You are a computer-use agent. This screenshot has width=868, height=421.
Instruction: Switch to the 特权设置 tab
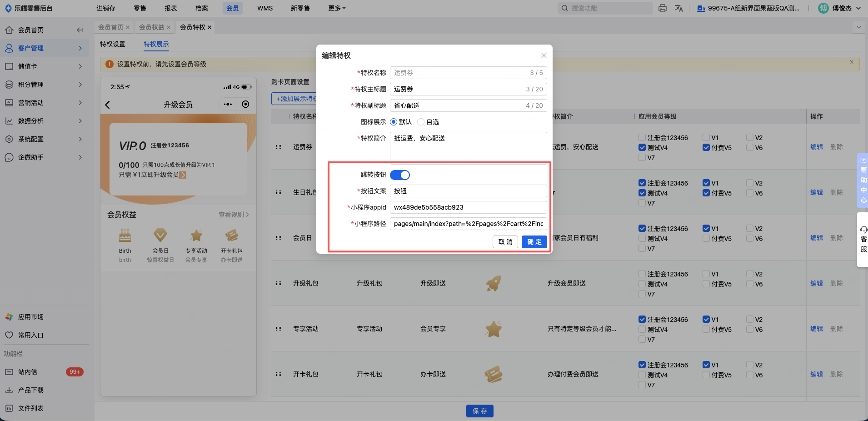pos(113,44)
